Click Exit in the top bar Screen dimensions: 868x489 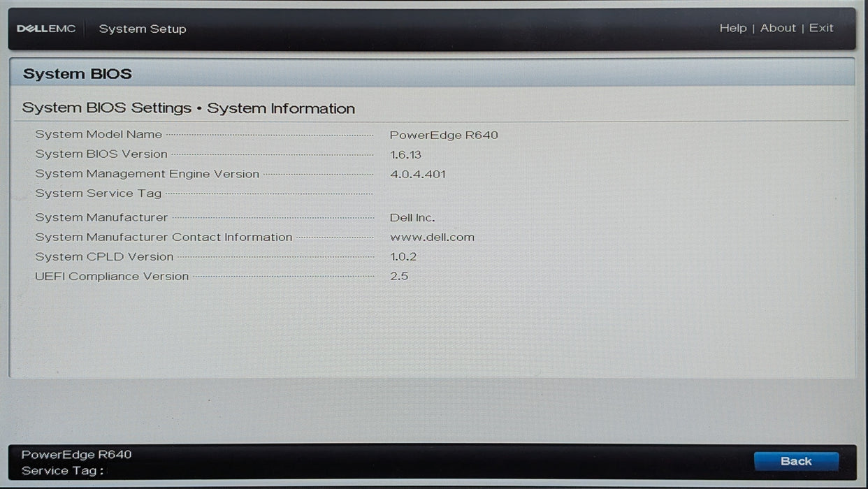821,28
